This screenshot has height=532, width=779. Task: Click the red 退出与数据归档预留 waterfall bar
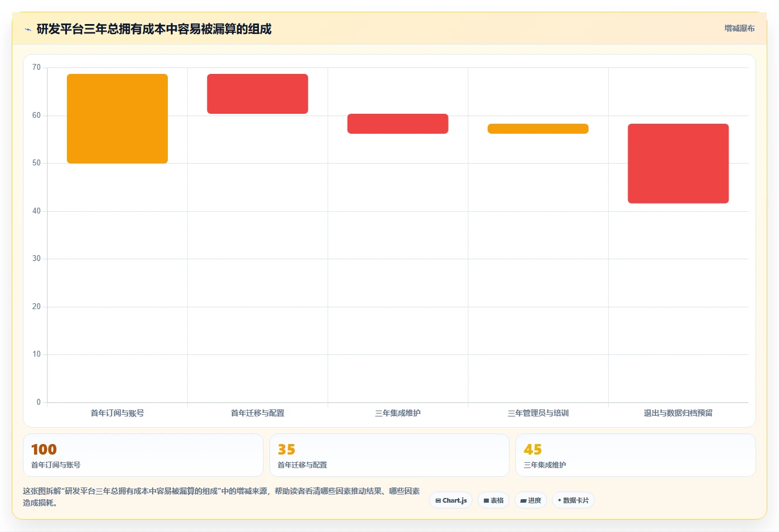(x=678, y=164)
